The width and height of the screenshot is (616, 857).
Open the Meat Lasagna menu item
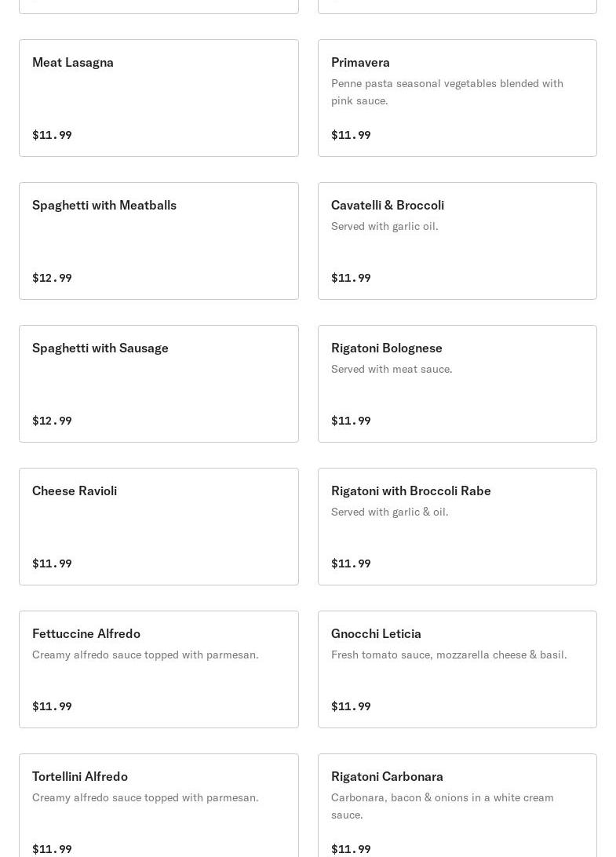pos(159,98)
